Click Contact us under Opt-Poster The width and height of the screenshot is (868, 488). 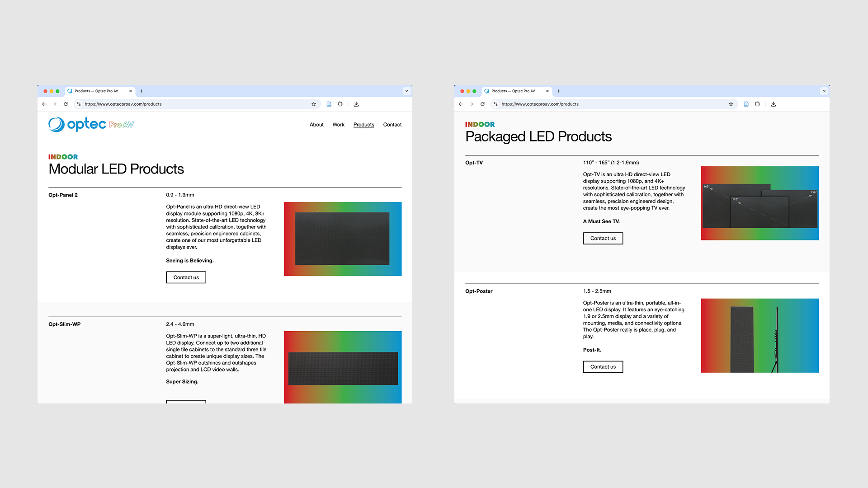603,367
